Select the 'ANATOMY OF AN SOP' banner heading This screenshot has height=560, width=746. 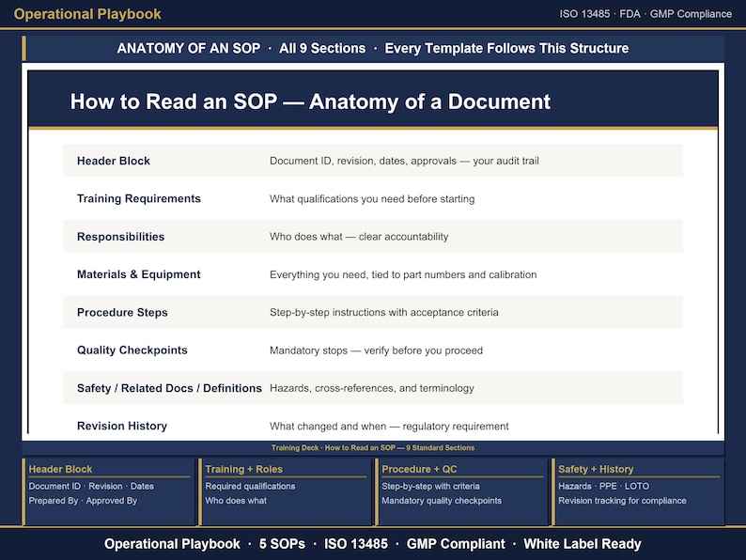[189, 49]
